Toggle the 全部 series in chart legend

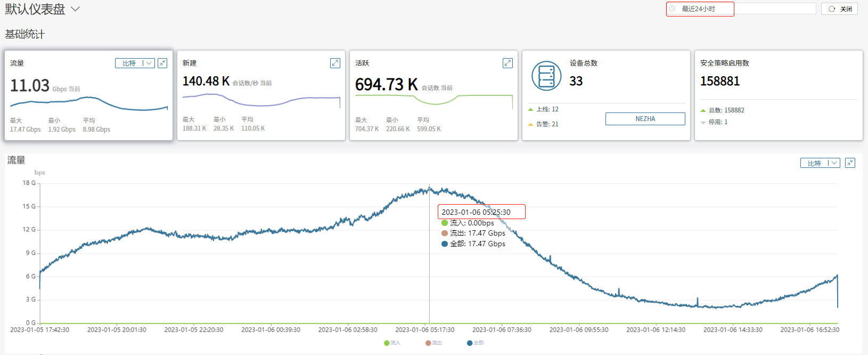coord(475,343)
